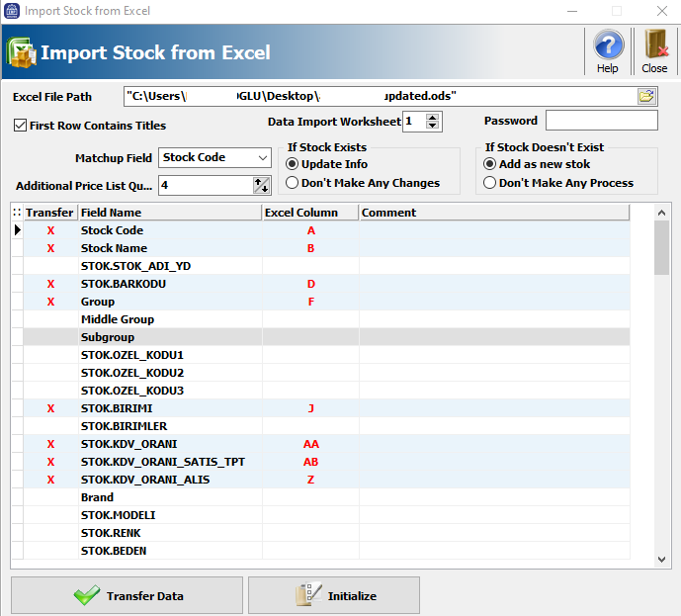The width and height of the screenshot is (681, 616).
Task: Click Excel column Z cell for KDV_ORANI_ALIS
Action: [x=310, y=480]
